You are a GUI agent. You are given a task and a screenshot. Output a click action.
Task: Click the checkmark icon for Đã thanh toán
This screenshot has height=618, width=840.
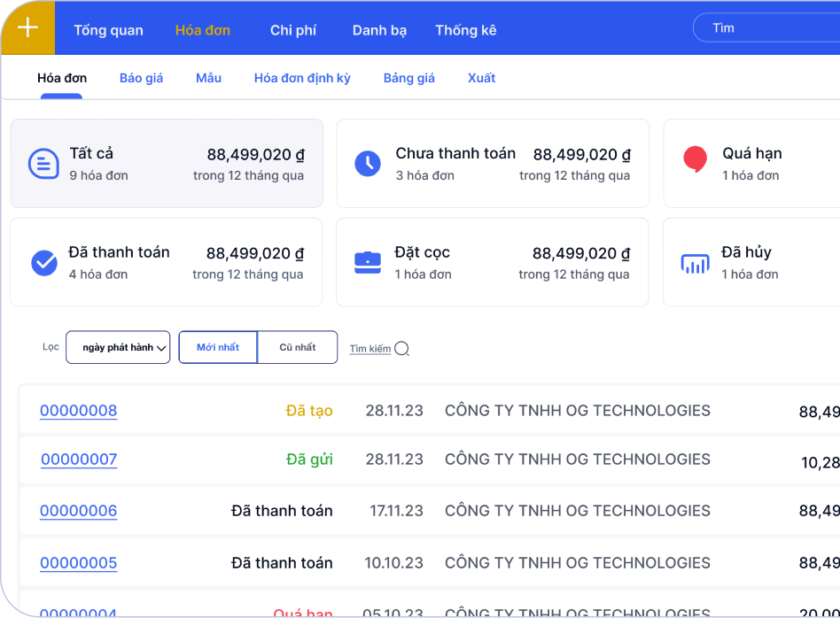click(x=43, y=263)
